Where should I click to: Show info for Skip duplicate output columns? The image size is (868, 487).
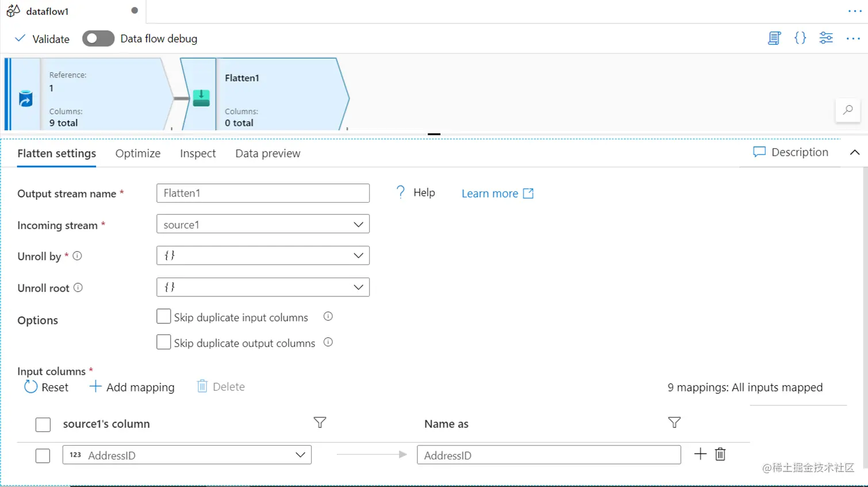coord(328,342)
